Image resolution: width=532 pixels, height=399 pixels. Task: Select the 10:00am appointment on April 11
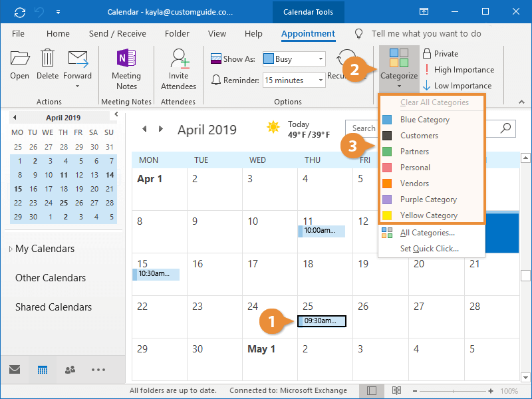(321, 231)
